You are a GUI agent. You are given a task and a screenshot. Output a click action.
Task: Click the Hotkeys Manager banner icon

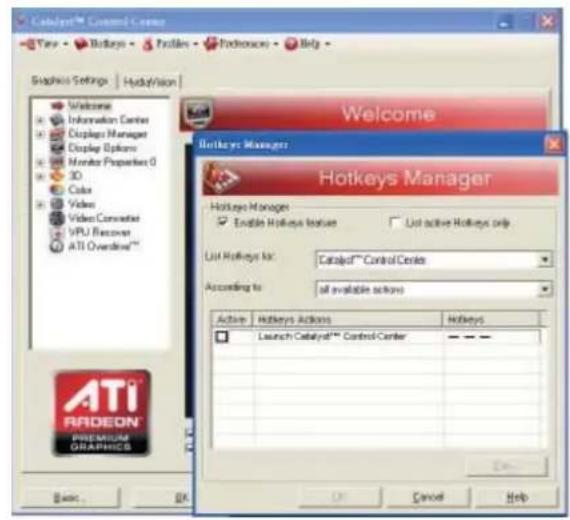tap(222, 178)
